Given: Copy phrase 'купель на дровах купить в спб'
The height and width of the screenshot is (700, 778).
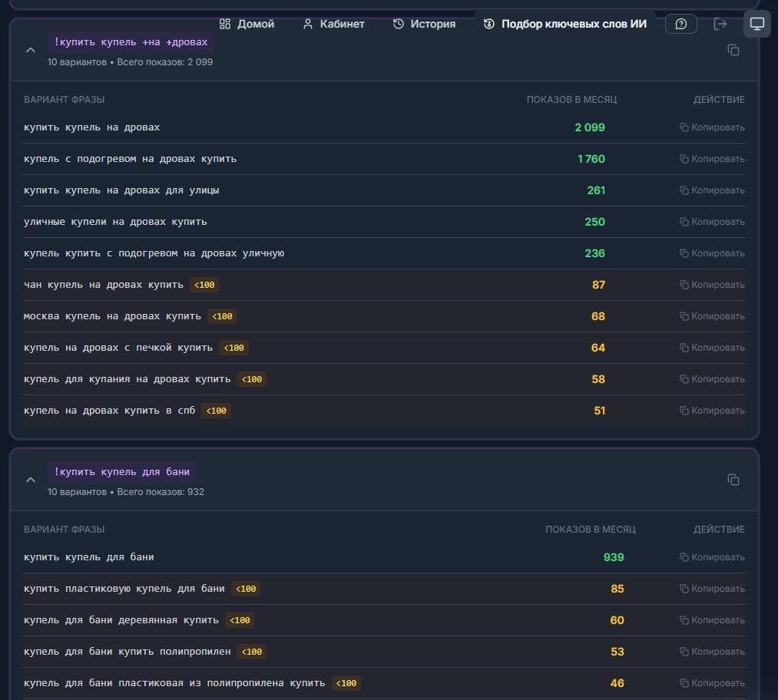Looking at the screenshot, I should click(x=712, y=411).
